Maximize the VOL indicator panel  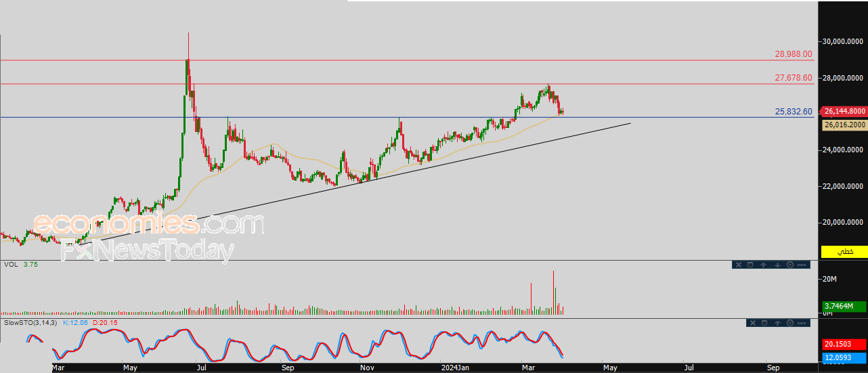[x=750, y=265]
